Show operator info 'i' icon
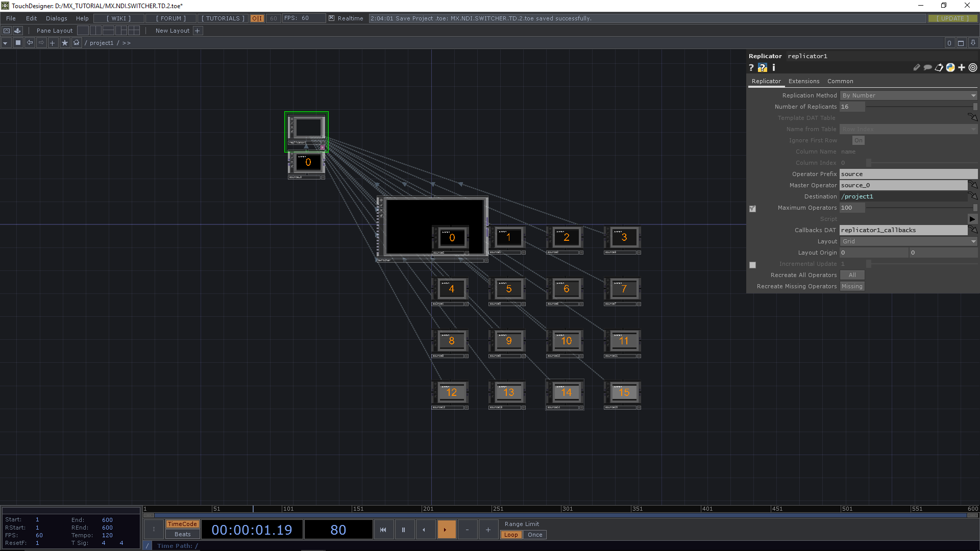 tap(774, 67)
